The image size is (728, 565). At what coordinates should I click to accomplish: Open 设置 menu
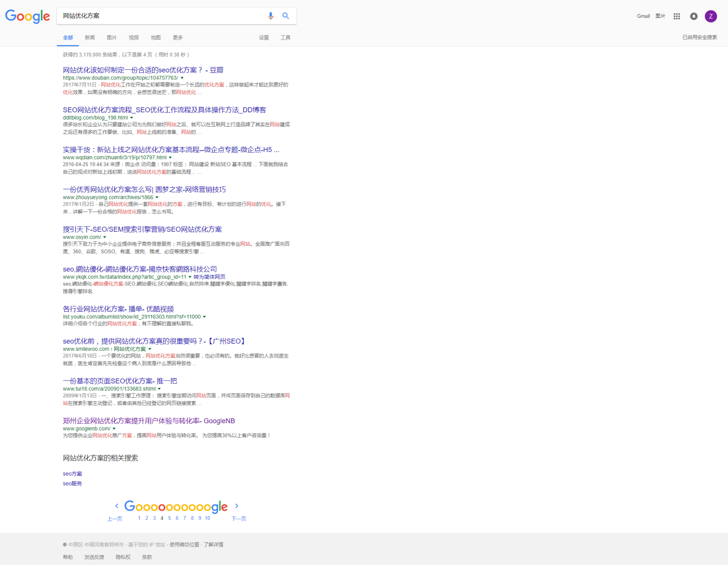pos(264,38)
